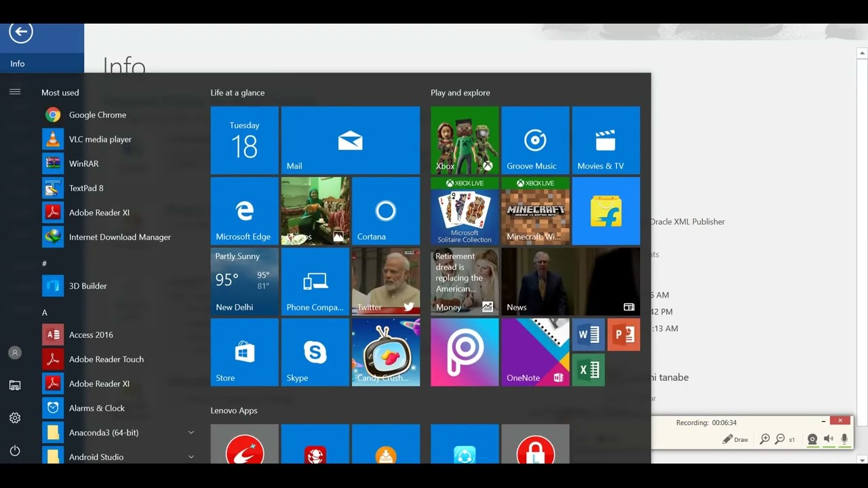Open the Tuesday 18 calendar tile
This screenshot has width=868, height=488.
point(245,140)
